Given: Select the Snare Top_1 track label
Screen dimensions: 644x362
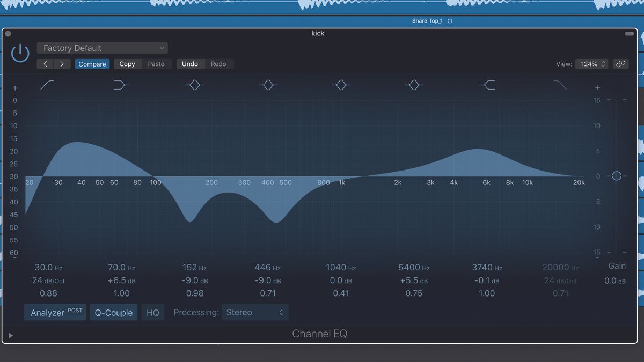Looking at the screenshot, I should [x=427, y=21].
